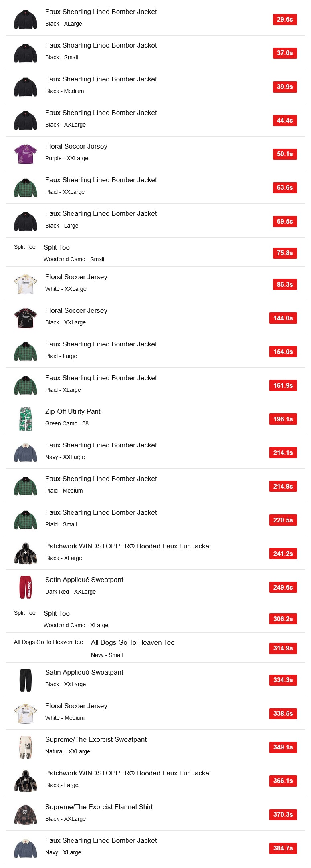Click the 50.1s sellout time badge
Screen dimensions: 311x868
click(285, 154)
